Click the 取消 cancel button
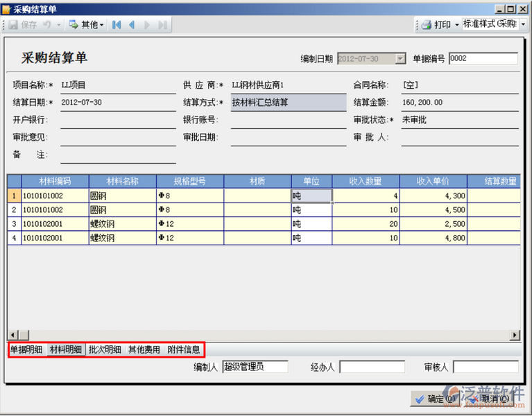 [x=489, y=399]
